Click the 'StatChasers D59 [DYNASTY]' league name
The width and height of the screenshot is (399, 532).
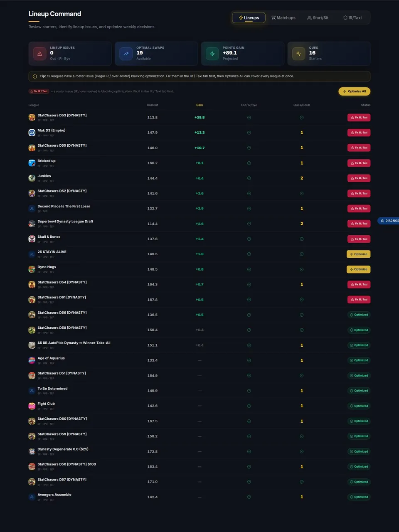[62, 434]
